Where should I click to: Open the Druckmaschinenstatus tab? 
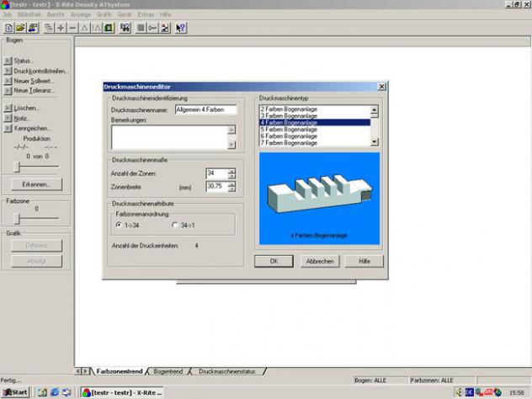[230, 370]
